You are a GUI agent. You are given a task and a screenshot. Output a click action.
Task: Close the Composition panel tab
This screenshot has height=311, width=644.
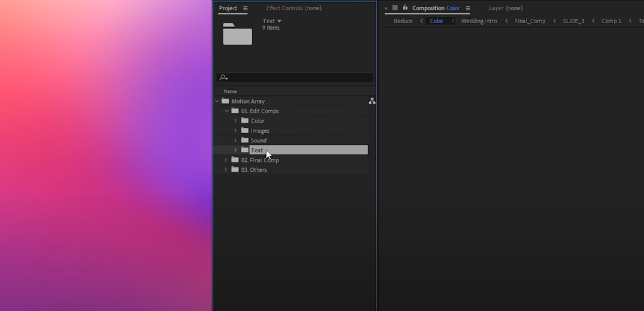(386, 8)
